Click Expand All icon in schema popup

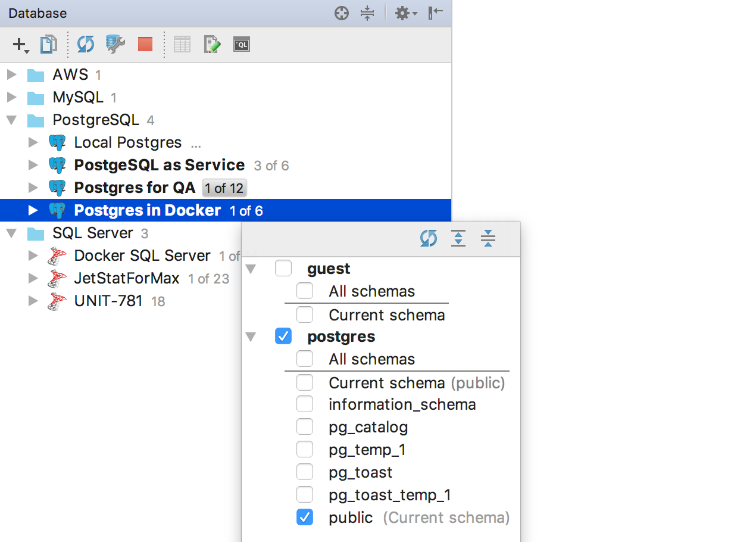coord(458,239)
